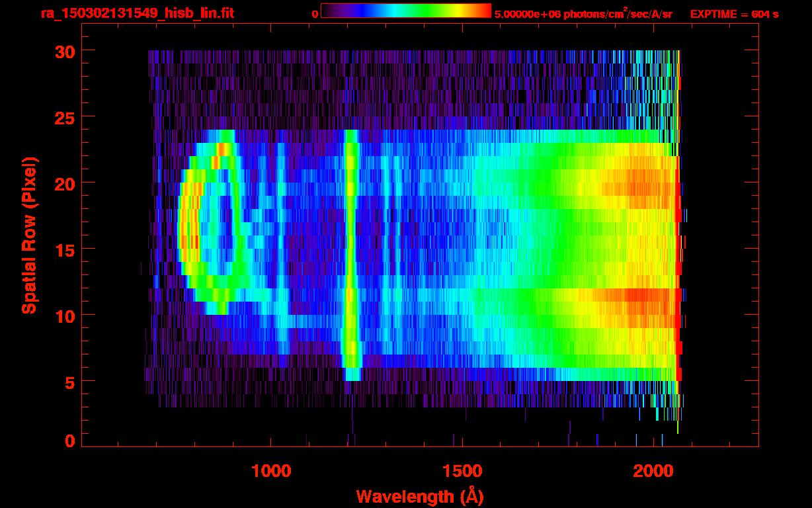Click the Spatial Row (Pixel) axis title
The height and width of the screenshot is (508, 812).
29,235
